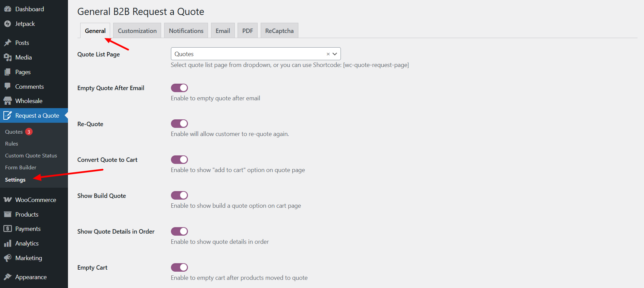Open the Rules submenu item
644x288 pixels.
pos(12,144)
